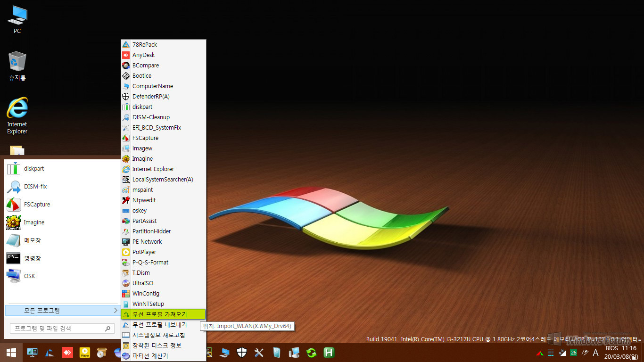Open the disc box taskbar icon
This screenshot has height=362, width=644.
[102, 353]
